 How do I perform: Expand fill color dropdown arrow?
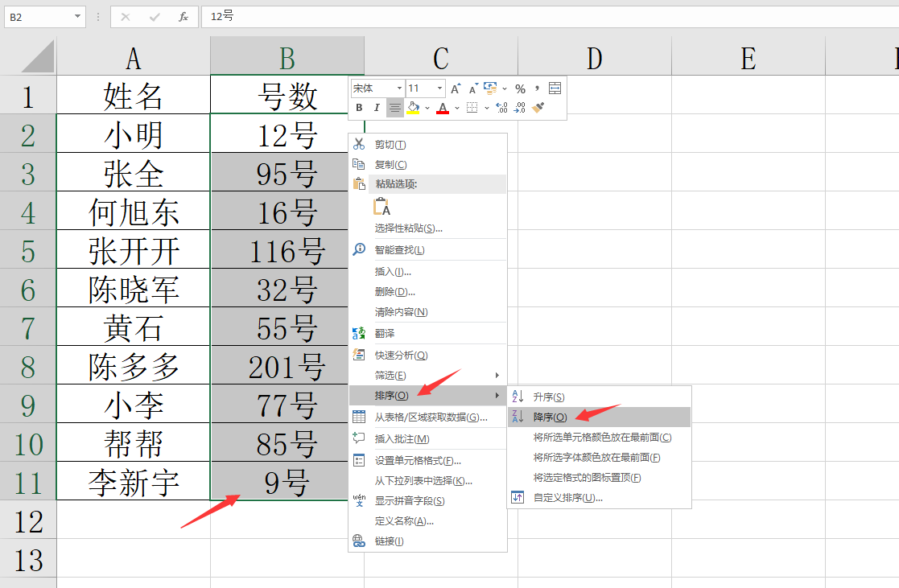click(427, 108)
